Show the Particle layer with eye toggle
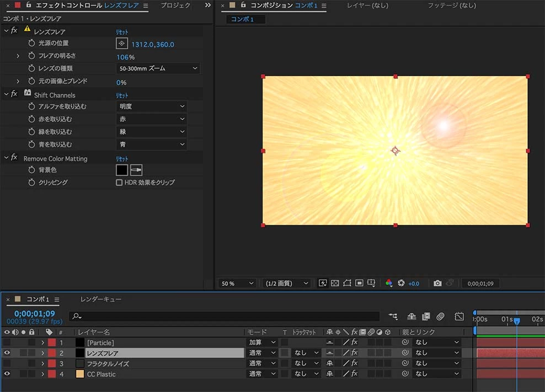The width and height of the screenshot is (545, 392). (7, 342)
